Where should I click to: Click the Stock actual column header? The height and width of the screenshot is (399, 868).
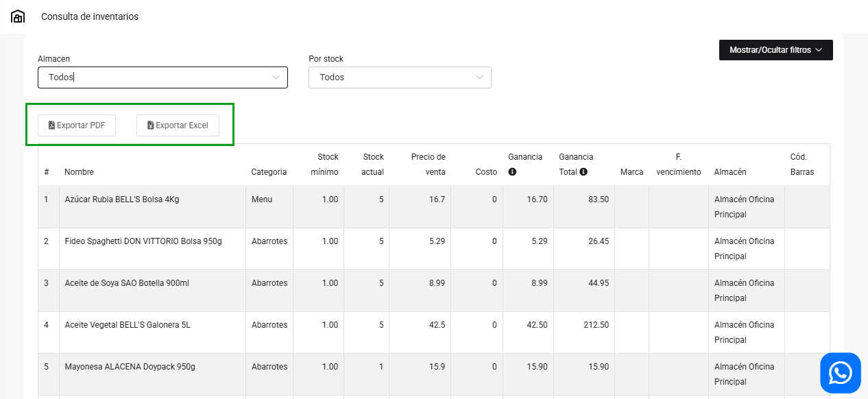pos(373,165)
